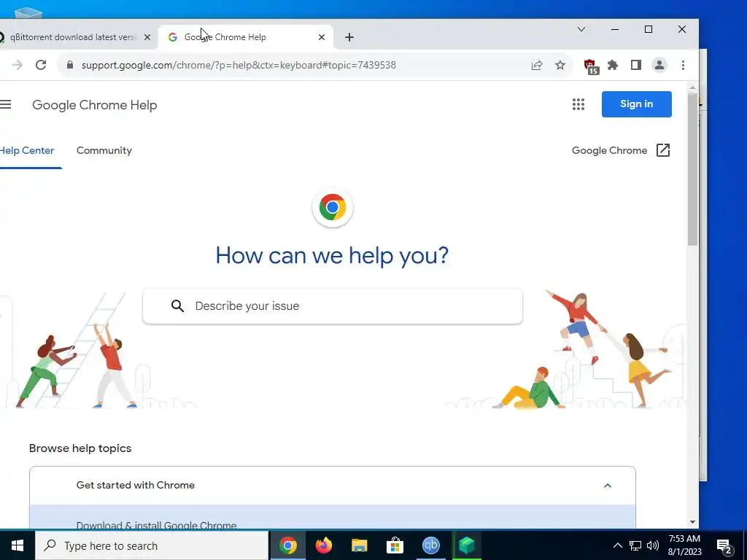
Task: Switch to the Community tab
Action: point(104,150)
